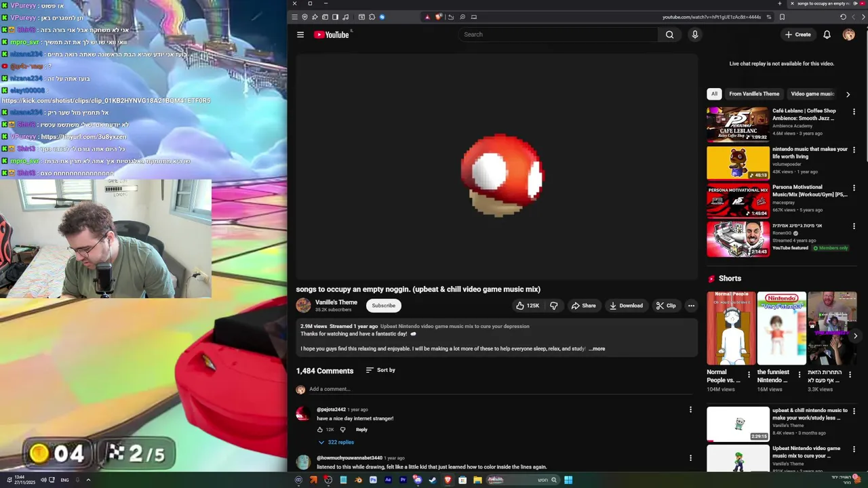
Task: Open YouTube notifications bell
Action: [x=827, y=35]
